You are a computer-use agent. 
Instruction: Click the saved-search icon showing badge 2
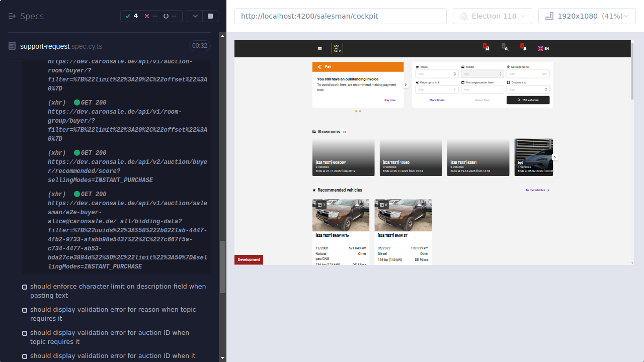(505, 48)
